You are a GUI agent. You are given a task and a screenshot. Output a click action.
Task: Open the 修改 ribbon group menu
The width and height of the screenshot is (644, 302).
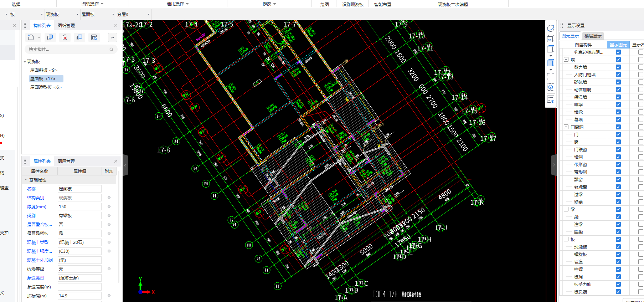(x=269, y=4)
